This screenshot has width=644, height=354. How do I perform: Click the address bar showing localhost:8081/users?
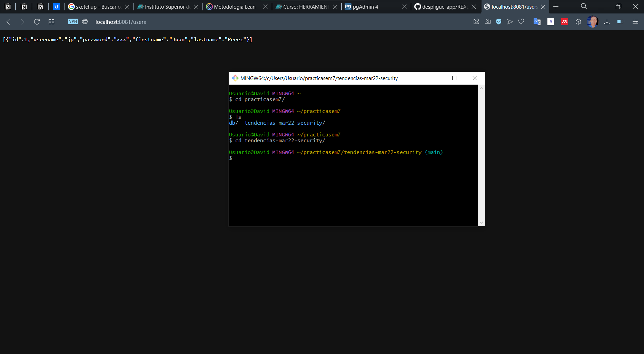coord(120,21)
